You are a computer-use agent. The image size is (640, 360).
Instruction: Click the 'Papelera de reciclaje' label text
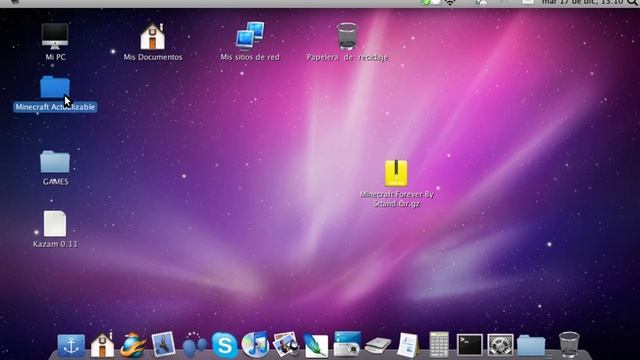point(347,57)
